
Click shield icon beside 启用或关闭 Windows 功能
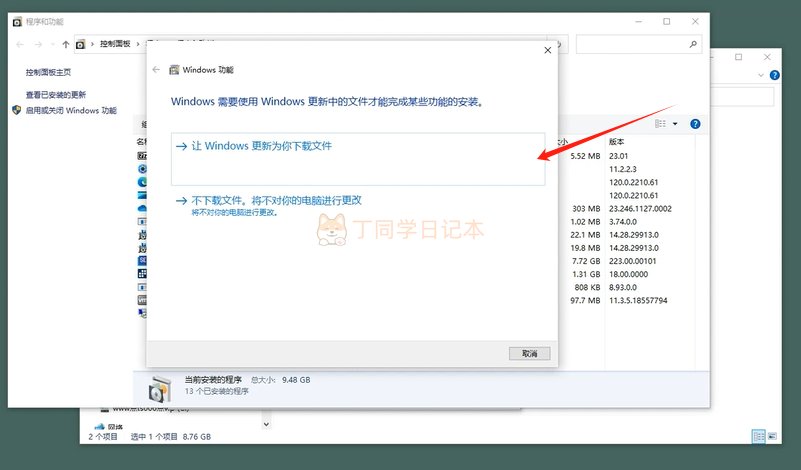[16, 110]
